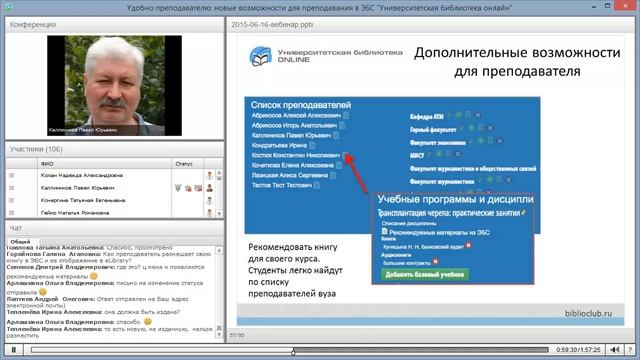This screenshot has width=640, height=360.
Task: Click document icon before Рекомендуемые материалы из ЭБС
Action: pos(384,231)
